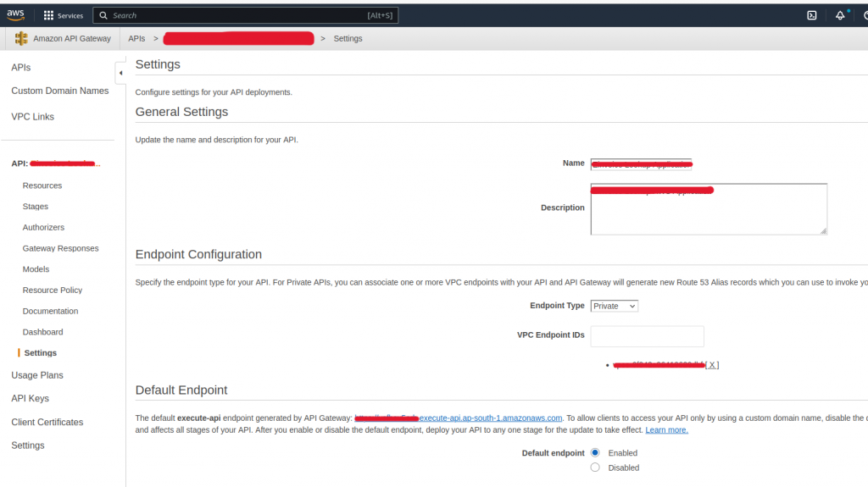
Task: Open Documentation section
Action: click(x=50, y=311)
